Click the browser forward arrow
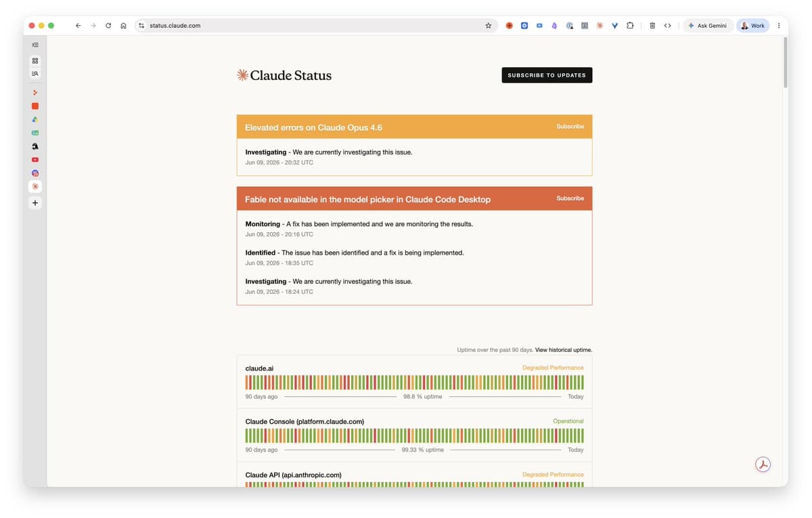Image resolution: width=812 pixels, height=518 pixels. pyautogui.click(x=93, y=26)
